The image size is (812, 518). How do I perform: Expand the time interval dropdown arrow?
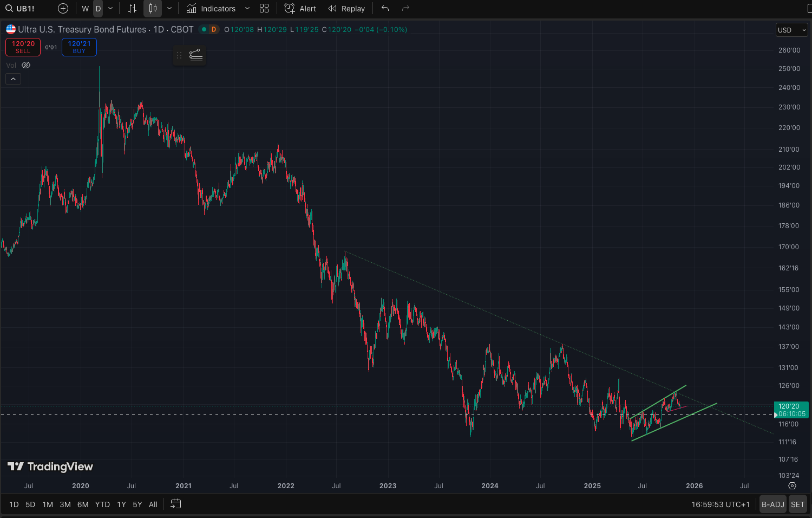pos(110,9)
